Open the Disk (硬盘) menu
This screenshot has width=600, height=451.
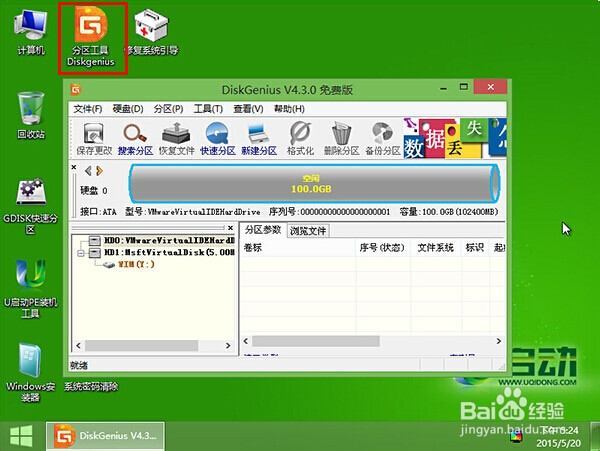coord(128,109)
